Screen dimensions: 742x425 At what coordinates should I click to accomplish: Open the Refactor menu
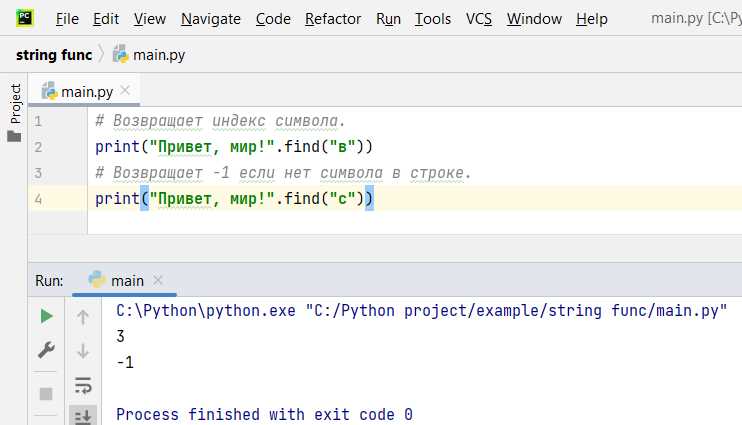pos(333,19)
